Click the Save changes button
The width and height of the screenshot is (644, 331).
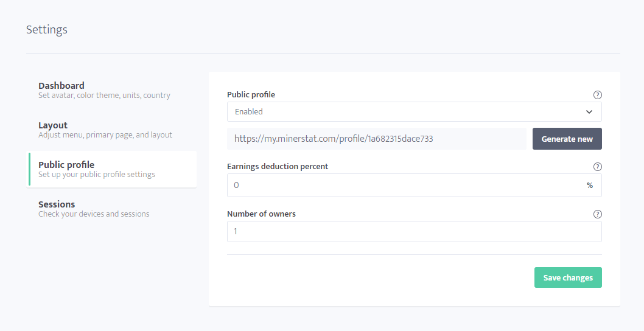(x=568, y=277)
